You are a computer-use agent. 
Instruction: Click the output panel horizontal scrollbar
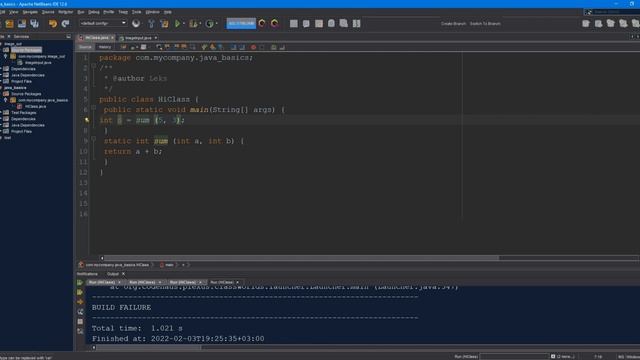[149, 348]
